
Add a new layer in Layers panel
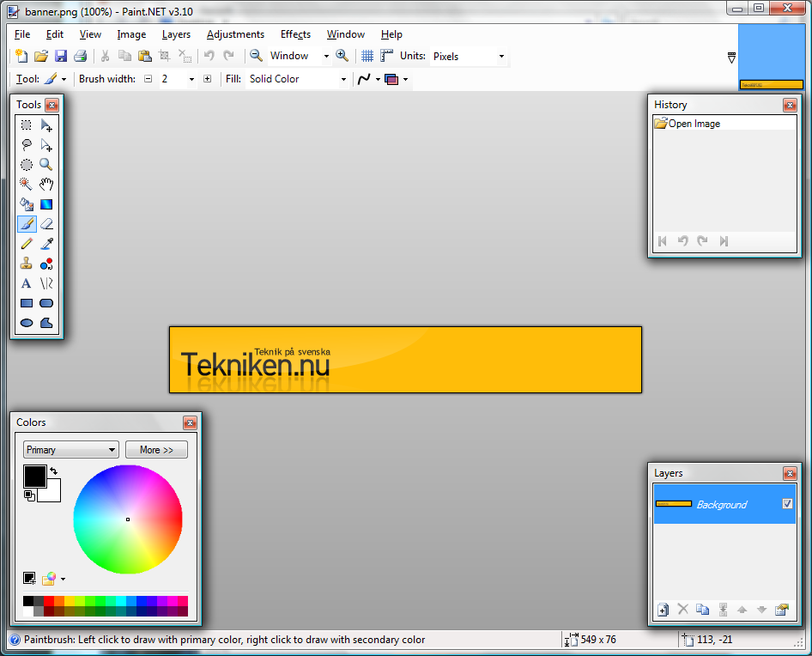(663, 610)
